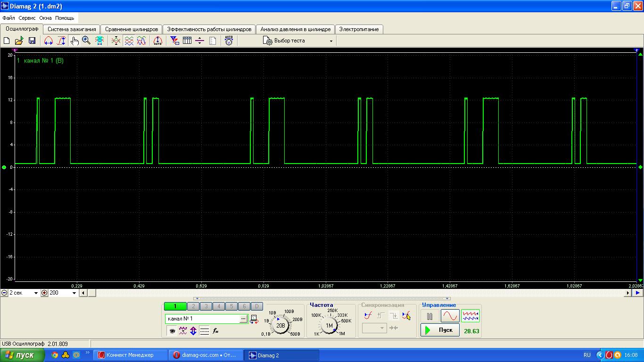The height and width of the screenshot is (362, 644).
Task: Select the recorder mode waveform button
Action: point(471,316)
